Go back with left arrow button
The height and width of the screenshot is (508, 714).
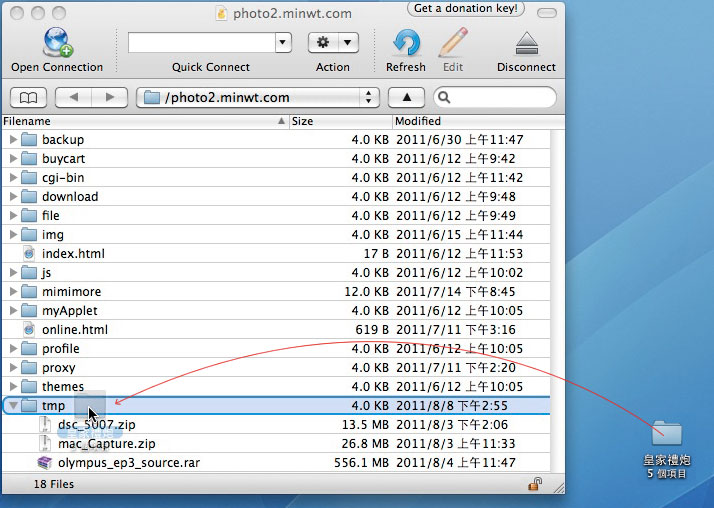coord(73,97)
